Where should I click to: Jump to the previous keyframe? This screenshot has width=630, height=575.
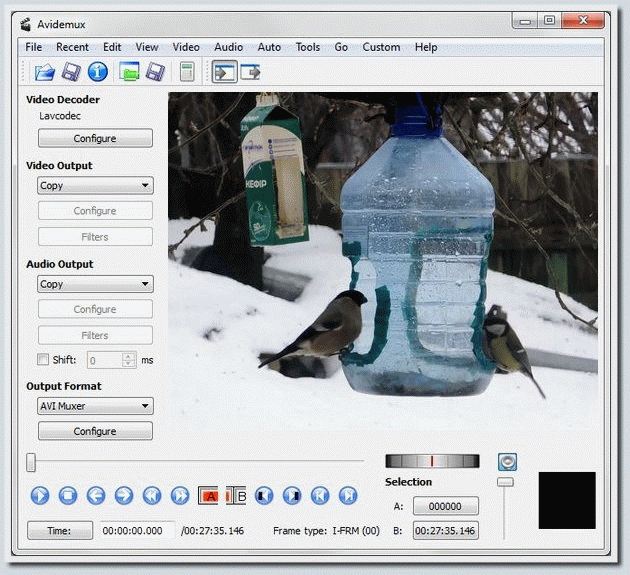(x=152, y=495)
